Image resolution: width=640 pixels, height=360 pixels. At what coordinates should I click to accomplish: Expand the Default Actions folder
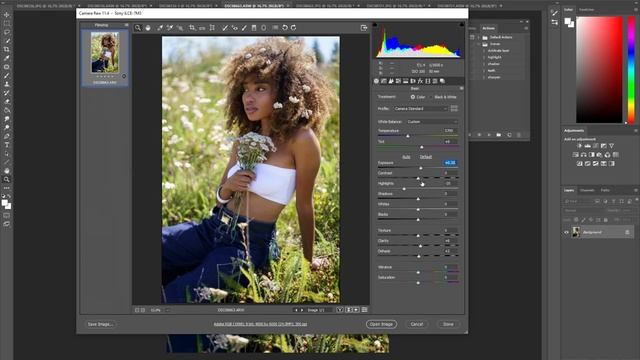[479, 37]
